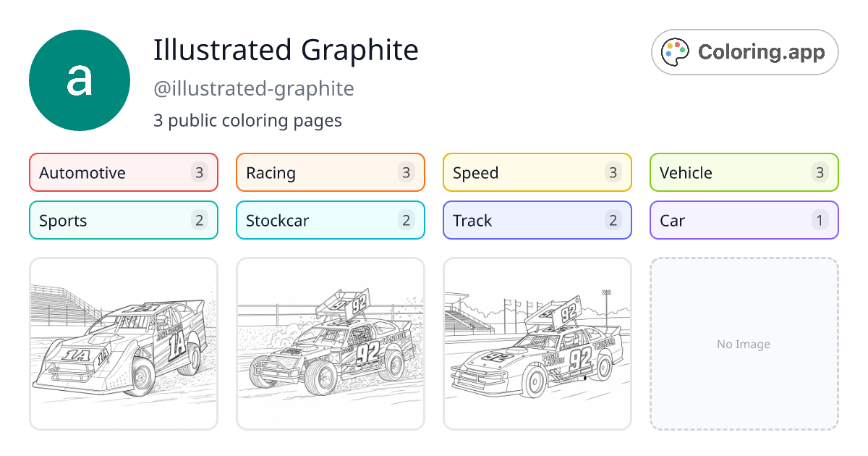Open the two stock cars 92 coloring page
Screen dimensions: 868x456
click(x=537, y=343)
